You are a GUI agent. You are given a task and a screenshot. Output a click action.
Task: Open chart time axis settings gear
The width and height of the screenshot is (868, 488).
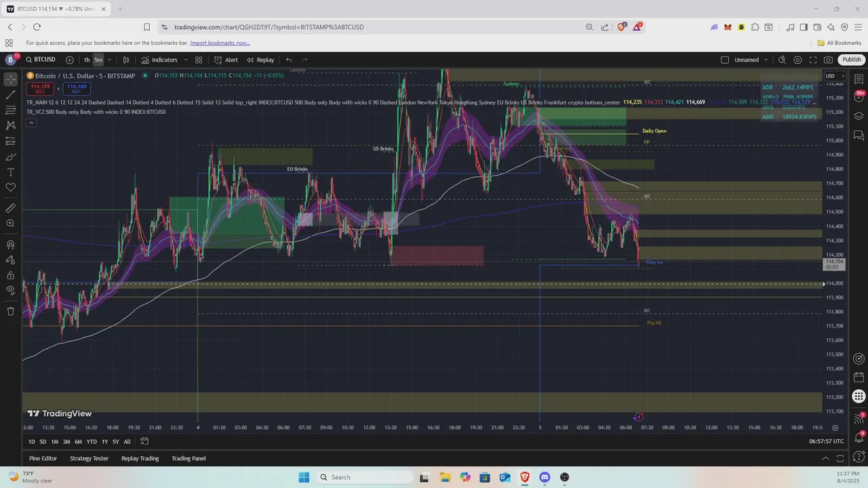835,428
